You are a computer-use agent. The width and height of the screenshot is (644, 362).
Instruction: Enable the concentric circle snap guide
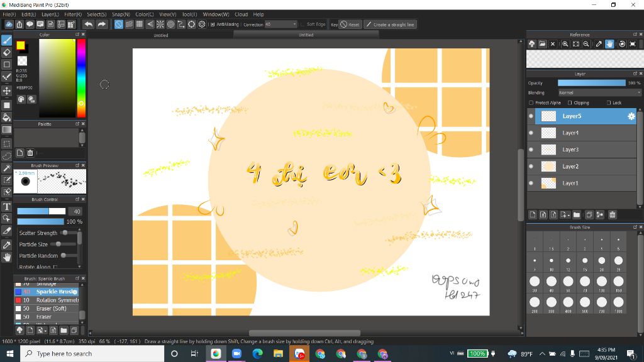click(x=171, y=25)
